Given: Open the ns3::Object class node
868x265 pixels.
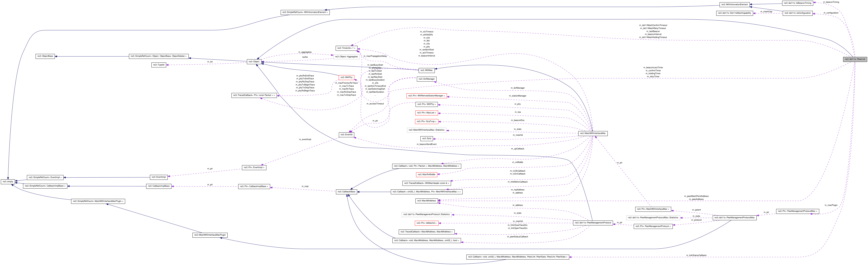Looking at the screenshot, I should pyautogui.click(x=254, y=62).
